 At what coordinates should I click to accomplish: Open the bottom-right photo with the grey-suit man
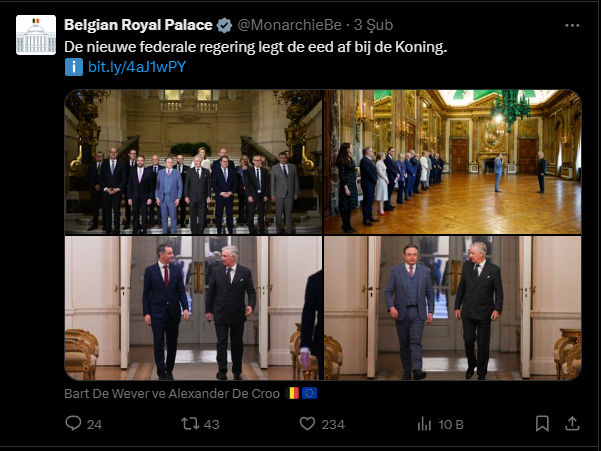452,308
